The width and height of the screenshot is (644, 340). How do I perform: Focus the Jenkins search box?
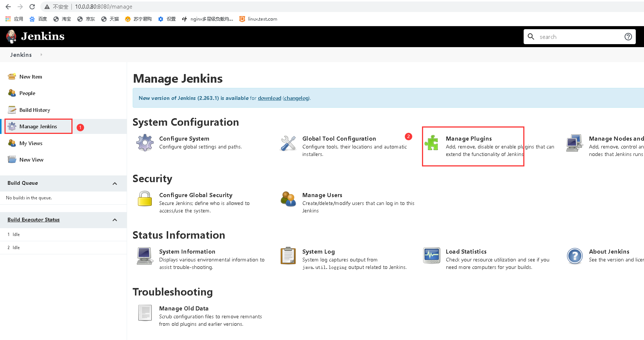579,37
